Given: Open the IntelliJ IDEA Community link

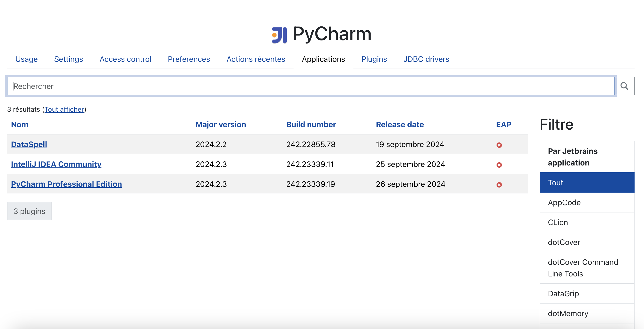Looking at the screenshot, I should click(56, 164).
